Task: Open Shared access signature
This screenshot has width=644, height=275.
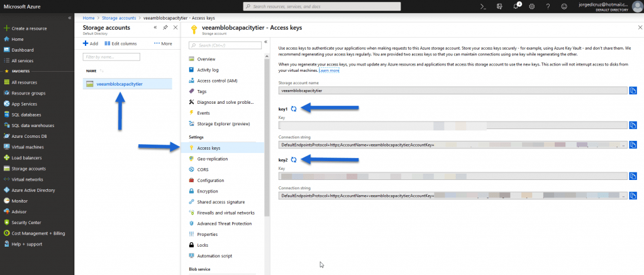Action: pos(221,202)
